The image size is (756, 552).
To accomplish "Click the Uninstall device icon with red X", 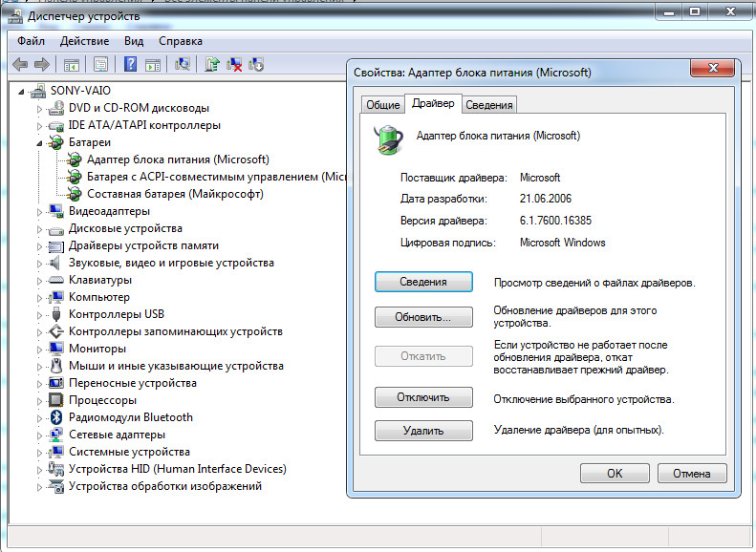I will pos(234,64).
